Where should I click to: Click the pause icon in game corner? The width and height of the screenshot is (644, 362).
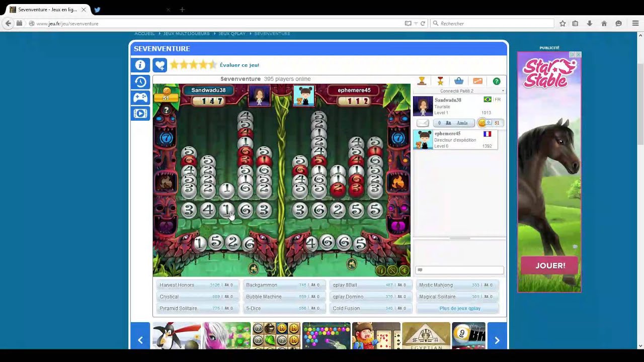click(x=380, y=270)
